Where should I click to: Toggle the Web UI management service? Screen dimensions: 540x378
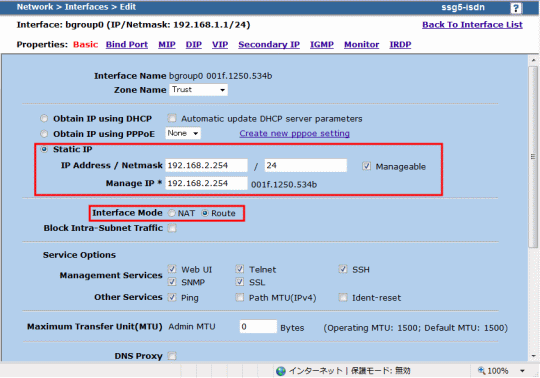172,269
